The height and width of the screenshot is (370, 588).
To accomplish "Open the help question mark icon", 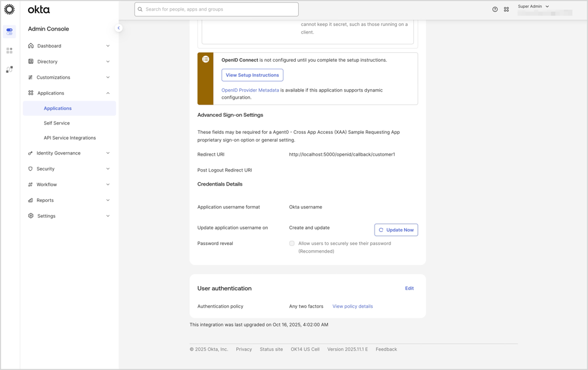I will click(495, 9).
